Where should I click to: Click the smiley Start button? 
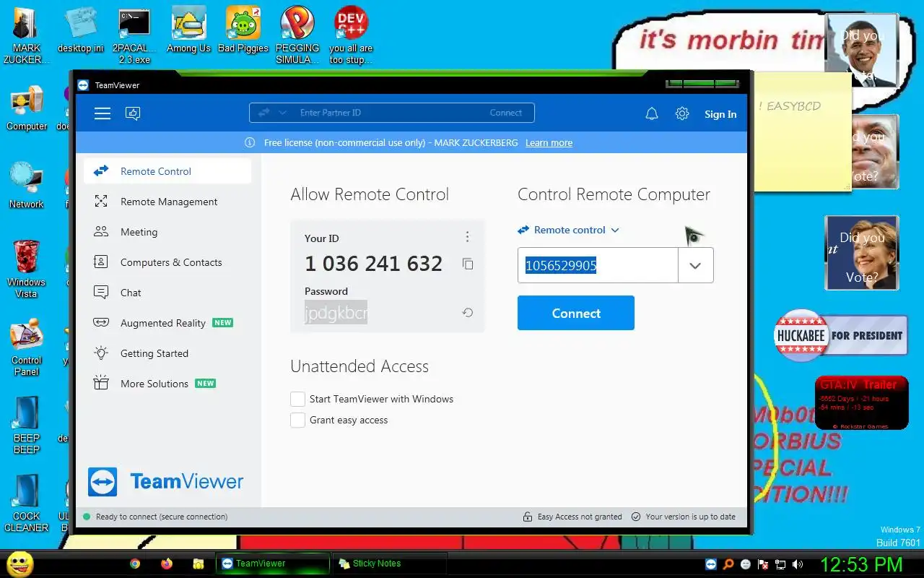tap(20, 564)
